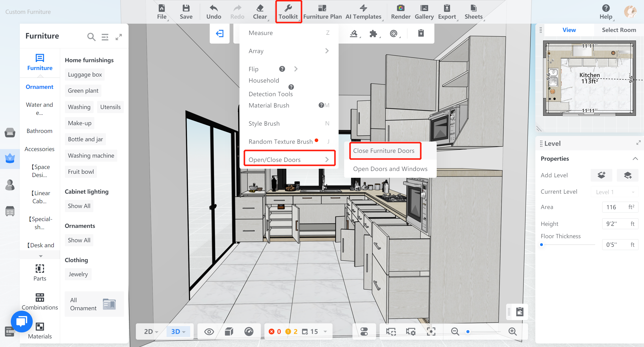644x347 pixels.
Task: Search the Furniture library
Action: (x=91, y=37)
